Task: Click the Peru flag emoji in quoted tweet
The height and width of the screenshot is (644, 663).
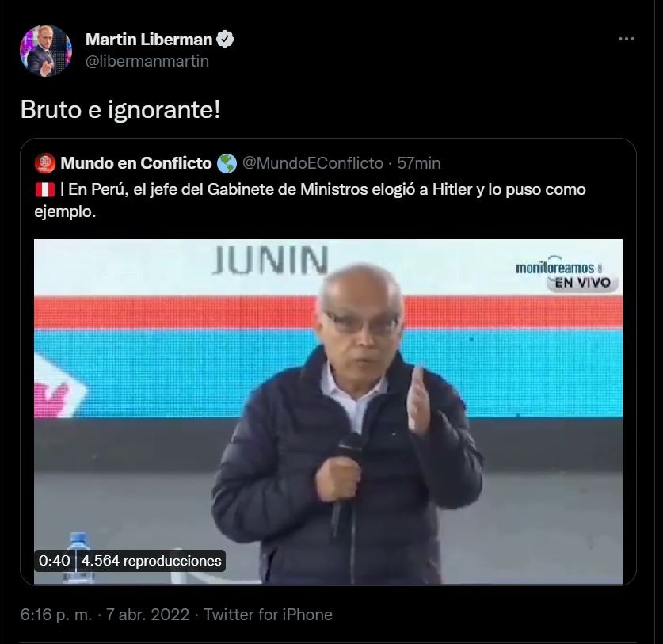Action: click(45, 190)
